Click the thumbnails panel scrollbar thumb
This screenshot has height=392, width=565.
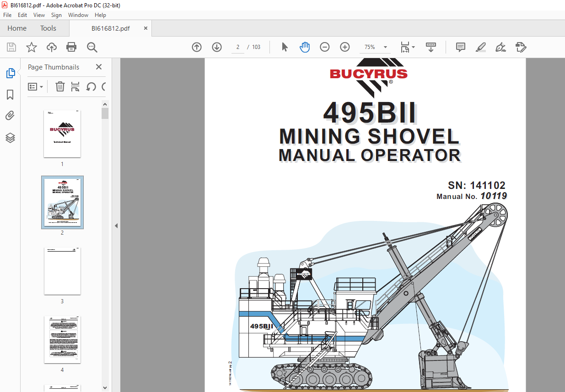click(105, 113)
